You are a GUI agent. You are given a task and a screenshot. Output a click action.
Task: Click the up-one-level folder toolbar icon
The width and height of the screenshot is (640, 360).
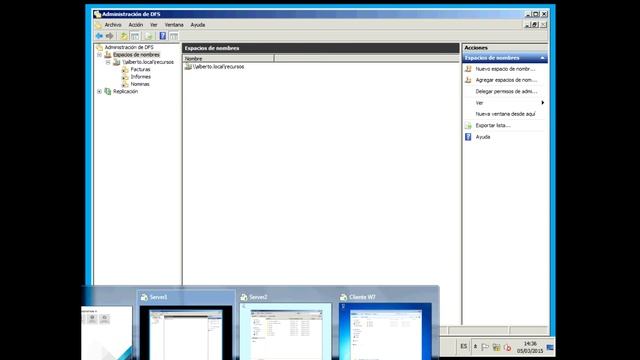[x=124, y=36]
